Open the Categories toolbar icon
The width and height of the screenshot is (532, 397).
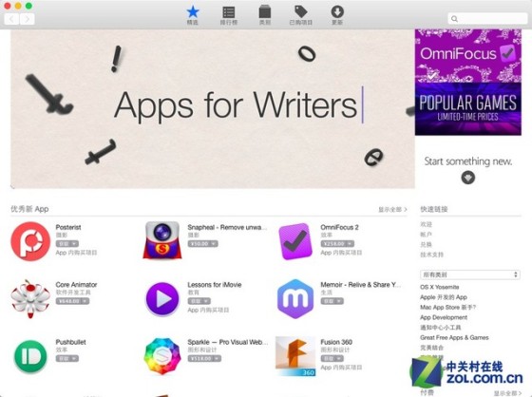pyautogui.click(x=265, y=15)
